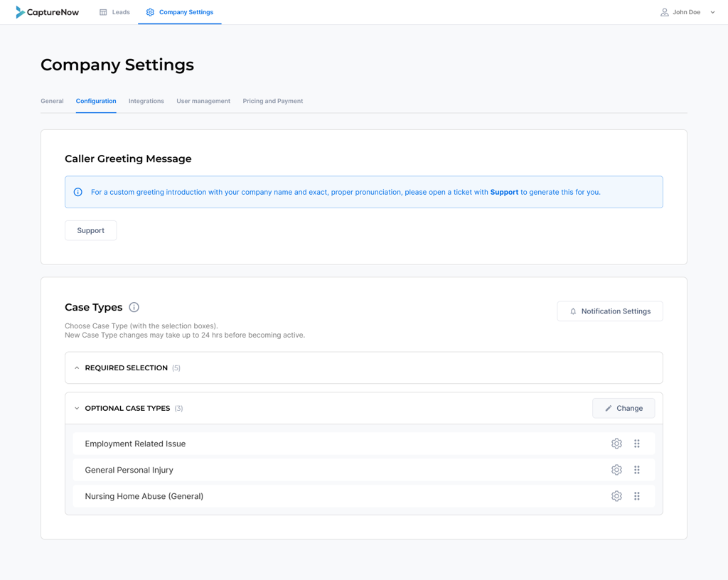Select the Employment Related Issue row text
The width and height of the screenshot is (728, 580).
135,444
